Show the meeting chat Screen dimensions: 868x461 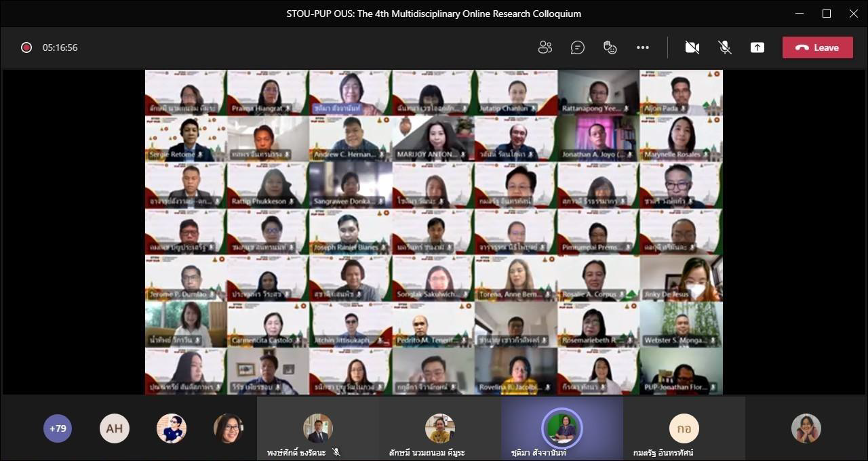(578, 47)
